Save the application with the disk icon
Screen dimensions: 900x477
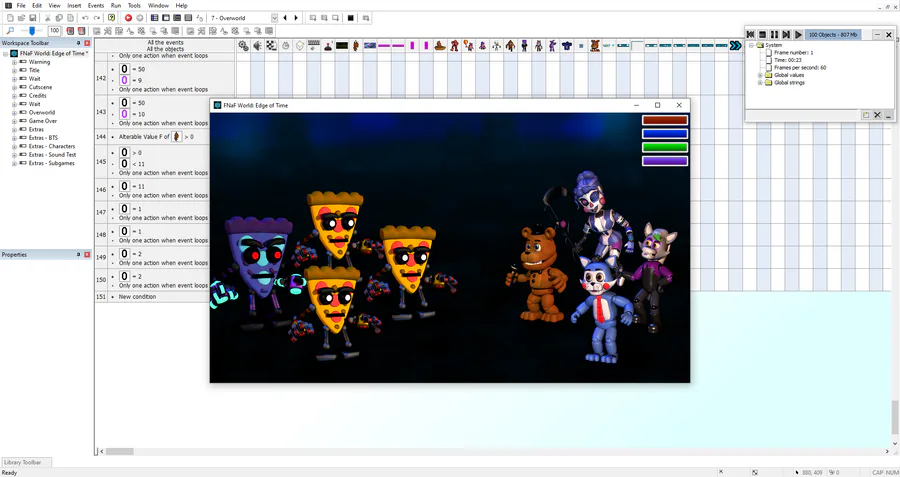[33, 18]
